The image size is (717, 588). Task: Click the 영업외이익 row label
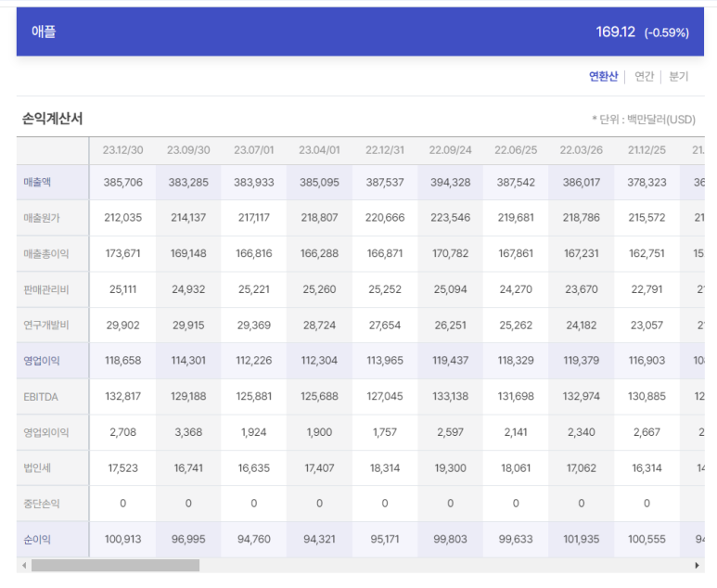pos(46,432)
